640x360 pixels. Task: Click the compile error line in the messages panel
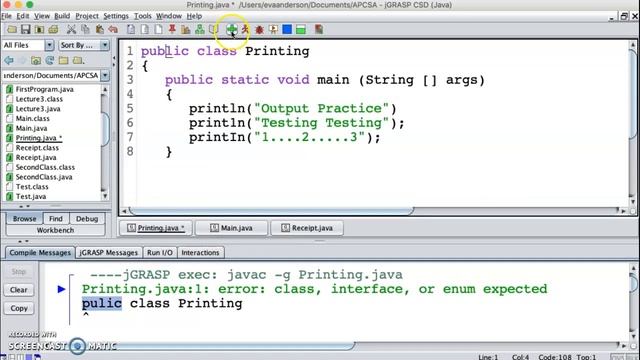point(314,289)
